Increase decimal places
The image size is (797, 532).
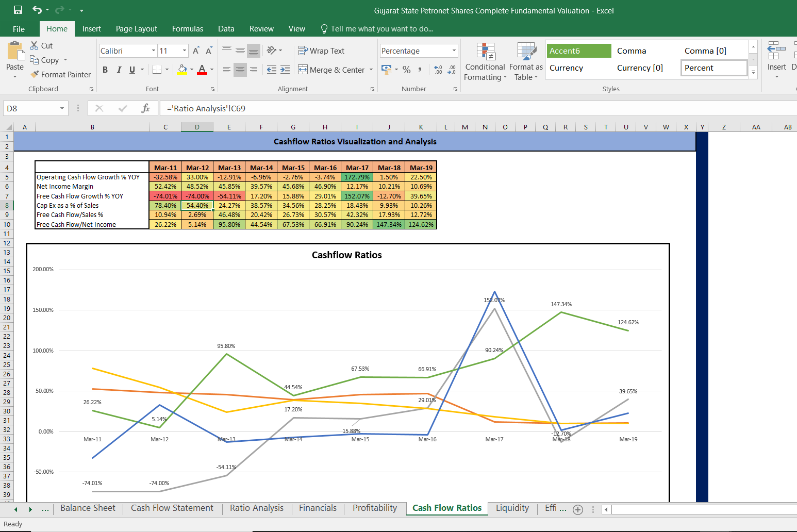438,70
